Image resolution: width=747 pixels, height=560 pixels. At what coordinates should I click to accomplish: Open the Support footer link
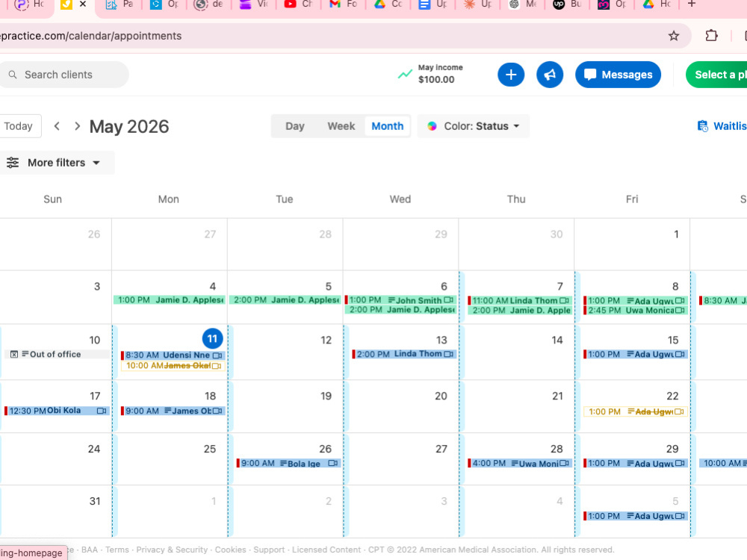point(269,550)
